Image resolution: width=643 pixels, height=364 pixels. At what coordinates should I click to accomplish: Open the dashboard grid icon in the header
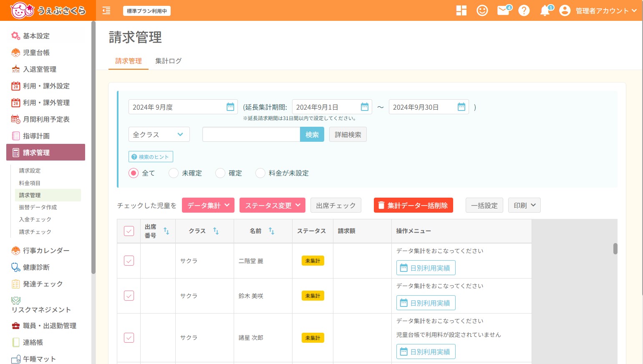click(x=461, y=10)
